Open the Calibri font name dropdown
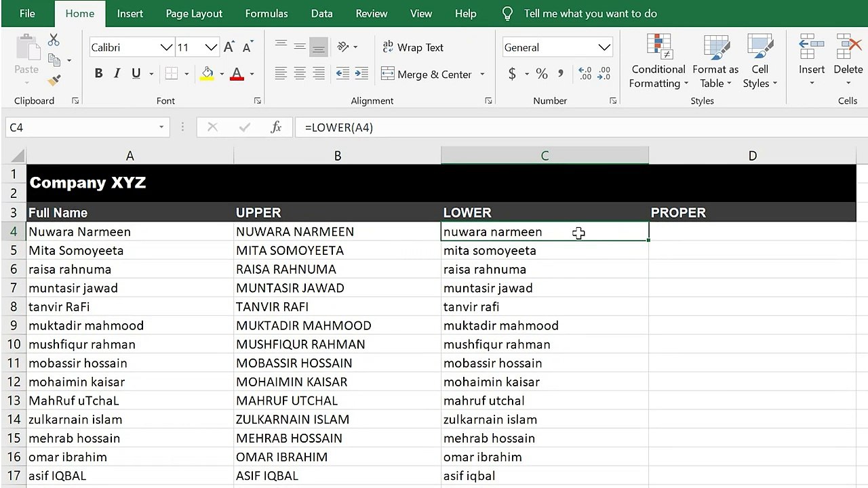This screenshot has height=488, width=868. (166, 47)
